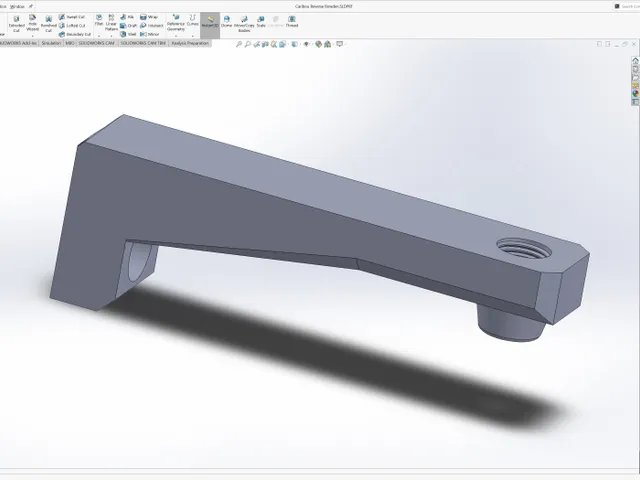Open the File Explorer task pane tab

click(x=635, y=78)
